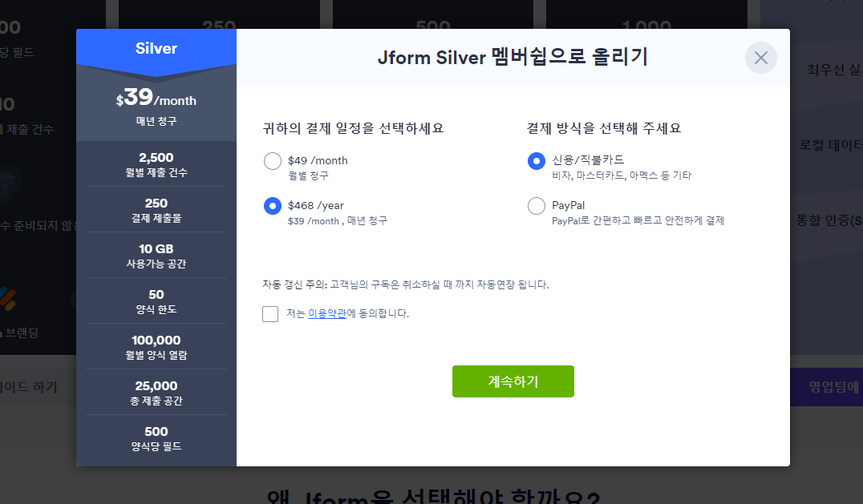Click the 귀하의 결제 일정을 선택하세요 heading
The width and height of the screenshot is (863, 504).
tap(353, 129)
